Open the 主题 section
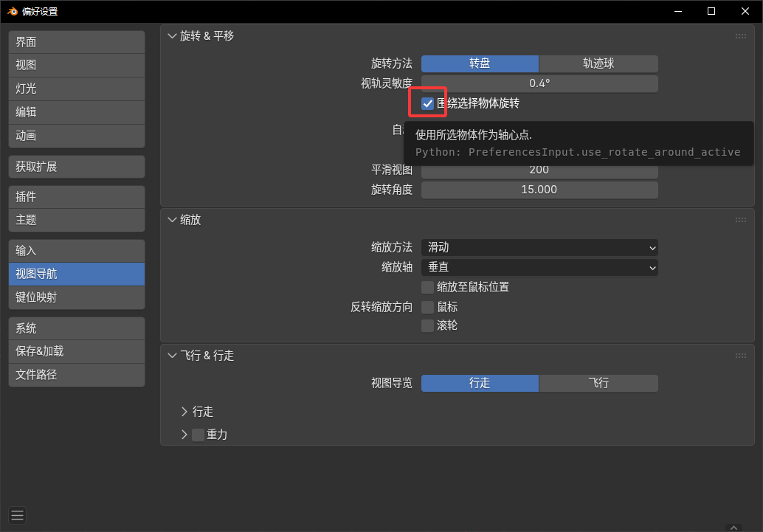 [77, 220]
